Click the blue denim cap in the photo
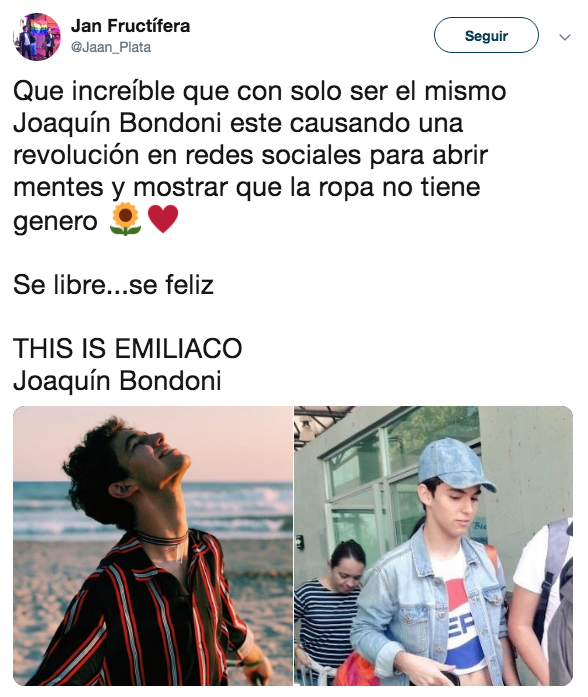588x697 pixels. [x=454, y=465]
